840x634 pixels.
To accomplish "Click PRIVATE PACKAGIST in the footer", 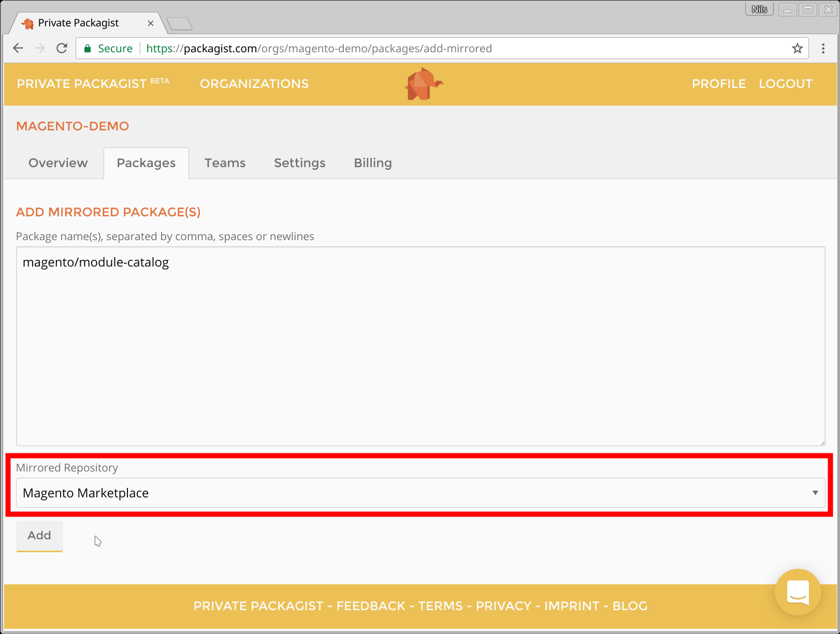I will click(x=258, y=606).
